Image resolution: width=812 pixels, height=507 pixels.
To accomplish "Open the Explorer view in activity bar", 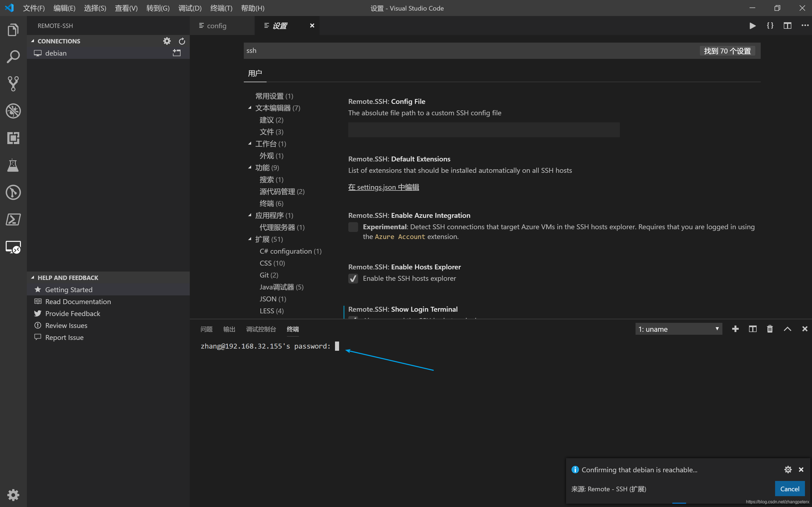I will (13, 30).
